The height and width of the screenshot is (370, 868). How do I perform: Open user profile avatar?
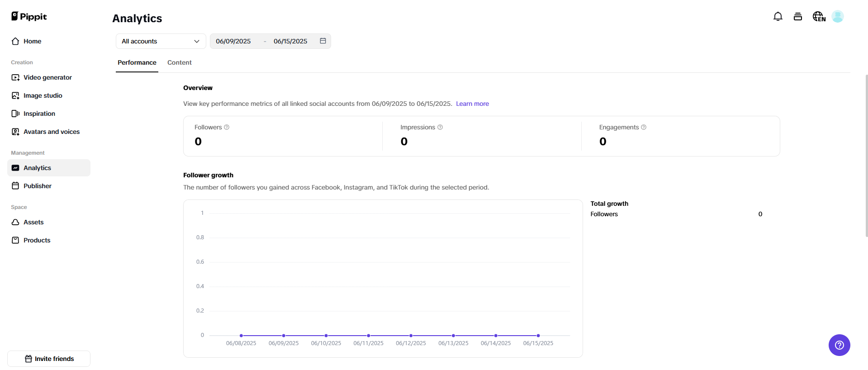click(x=838, y=17)
